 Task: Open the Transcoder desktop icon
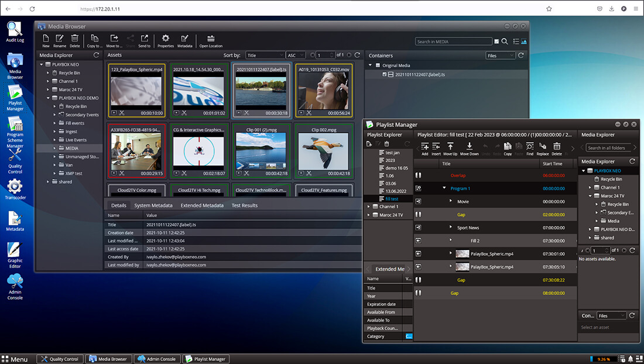(15, 190)
